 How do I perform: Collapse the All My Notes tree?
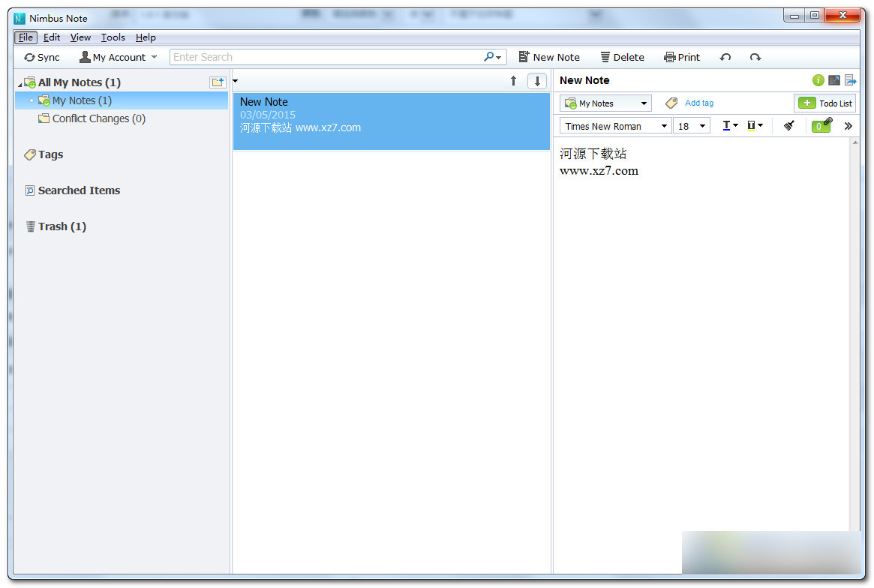20,84
